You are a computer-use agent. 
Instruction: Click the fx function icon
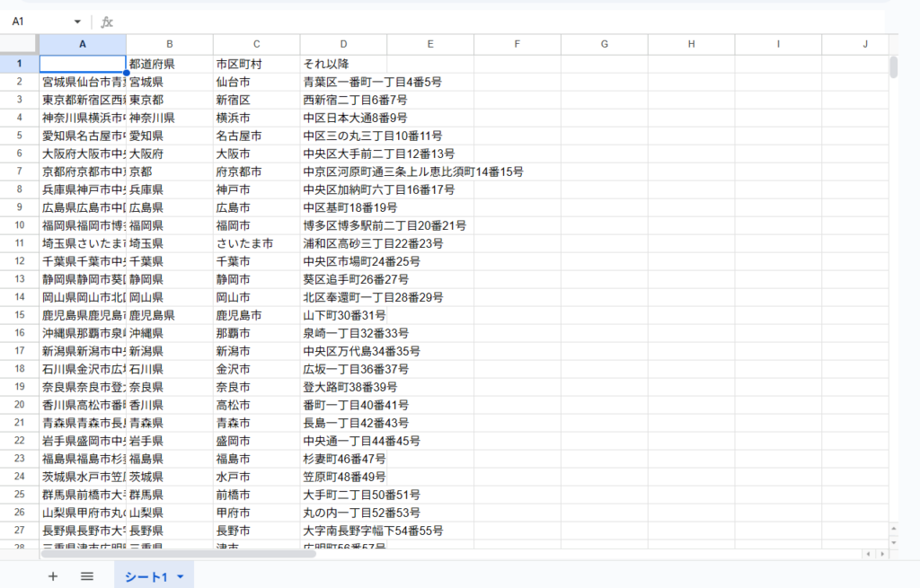(107, 22)
